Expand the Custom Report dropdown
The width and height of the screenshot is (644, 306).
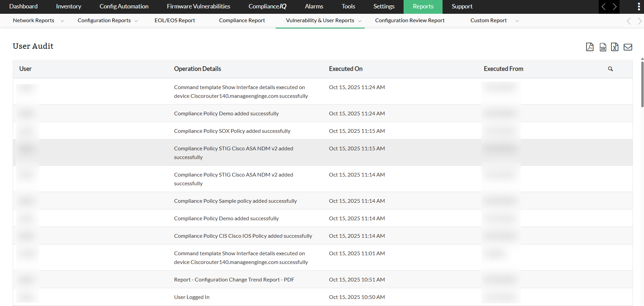(x=517, y=21)
